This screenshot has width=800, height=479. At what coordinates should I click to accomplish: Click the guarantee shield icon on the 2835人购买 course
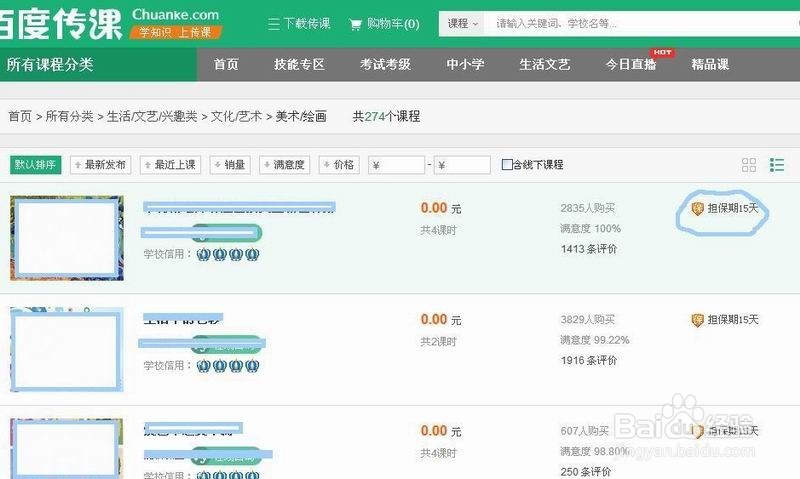click(x=697, y=208)
